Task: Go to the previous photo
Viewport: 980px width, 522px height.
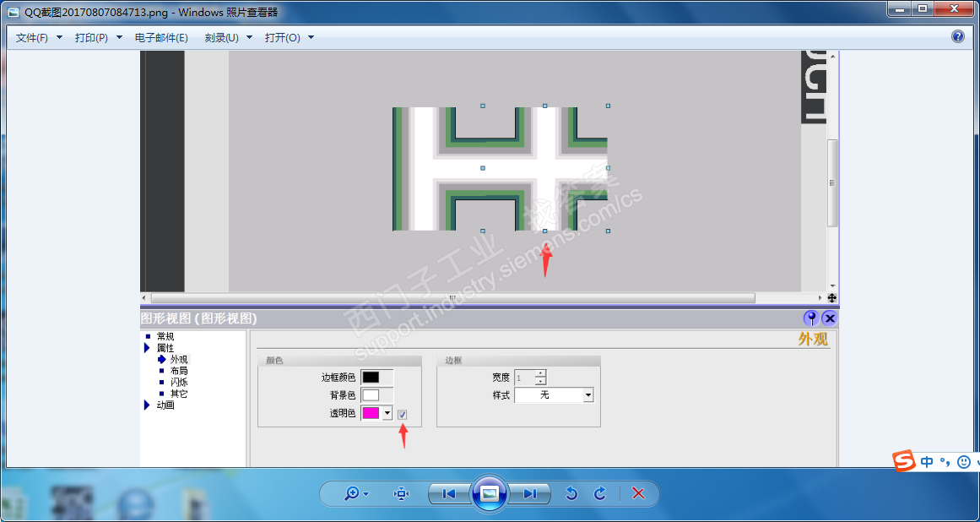Action: tap(448, 494)
